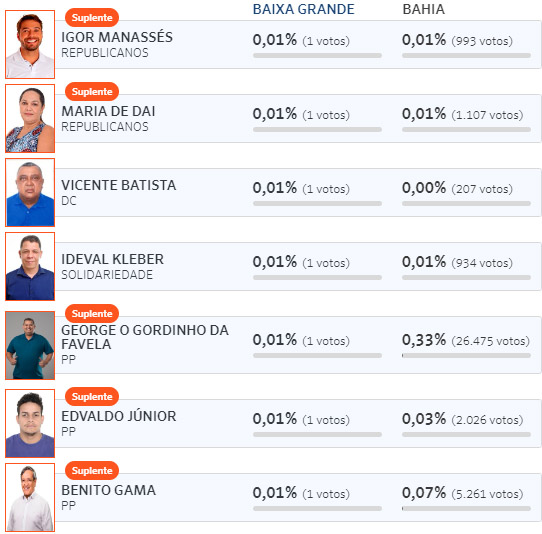
Task: Click the IDEVAL KLEBER candidate name
Action: click(x=112, y=259)
